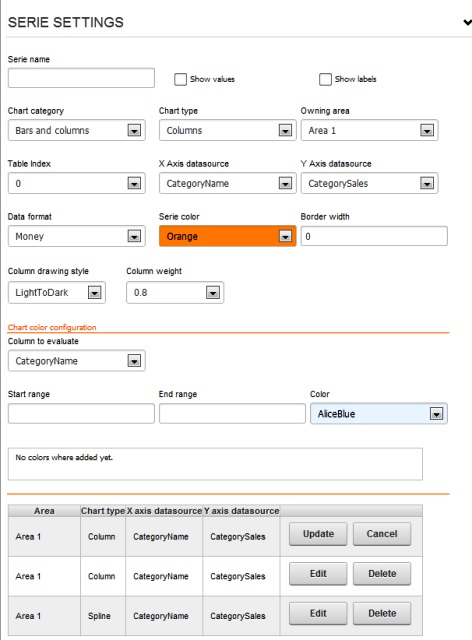Expand the Chart type Columns dropdown

pos(227,130)
